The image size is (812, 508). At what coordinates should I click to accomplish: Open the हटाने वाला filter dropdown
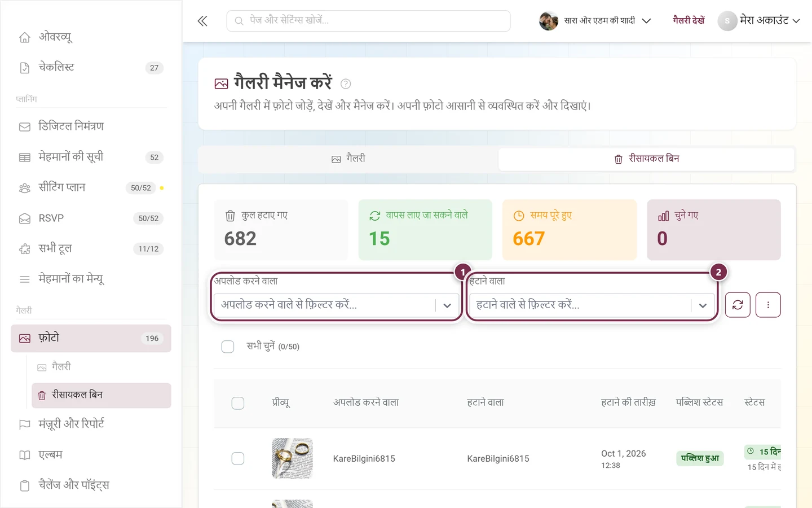click(592, 305)
